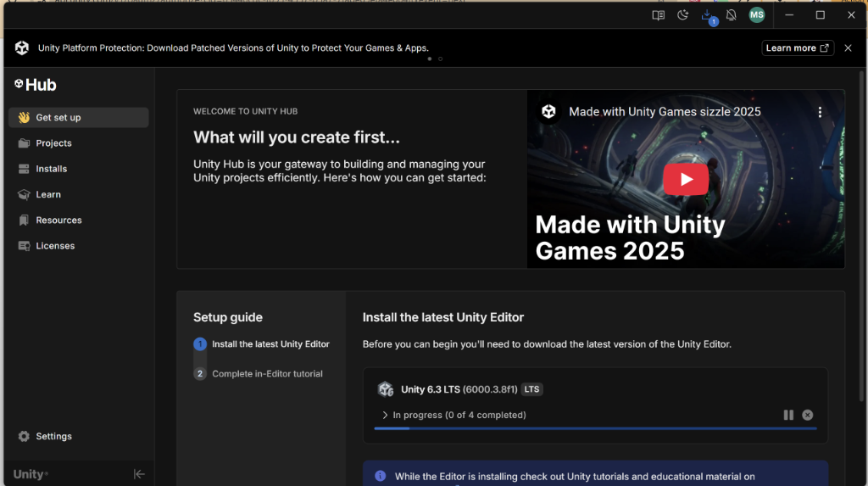This screenshot has width=868, height=486.
Task: Maximize the Unity Hub window
Action: pyautogui.click(x=821, y=15)
